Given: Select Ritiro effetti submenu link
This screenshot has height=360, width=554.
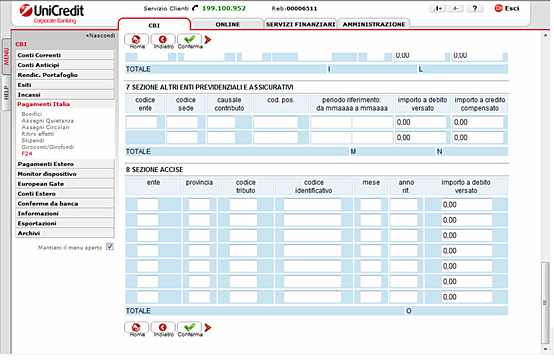Looking at the screenshot, I should [38, 134].
